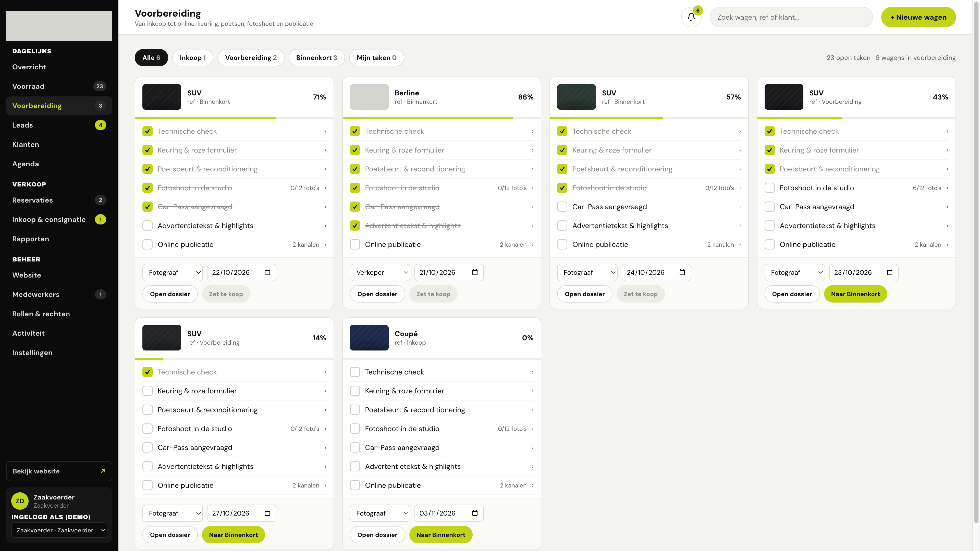The image size is (980, 551).
Task: Open calendar picker on 23/10/2026 date
Action: [889, 272]
